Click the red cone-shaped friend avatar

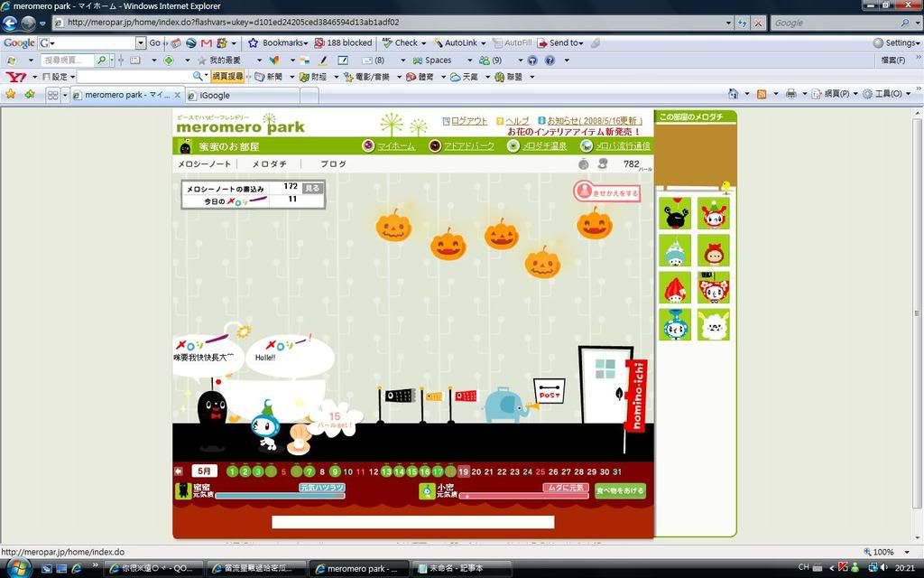pyautogui.click(x=675, y=288)
